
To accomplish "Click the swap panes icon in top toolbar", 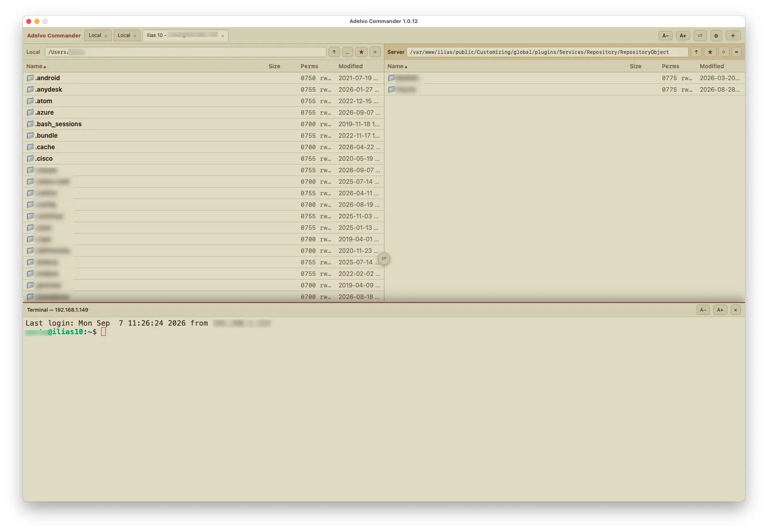I will pos(700,36).
